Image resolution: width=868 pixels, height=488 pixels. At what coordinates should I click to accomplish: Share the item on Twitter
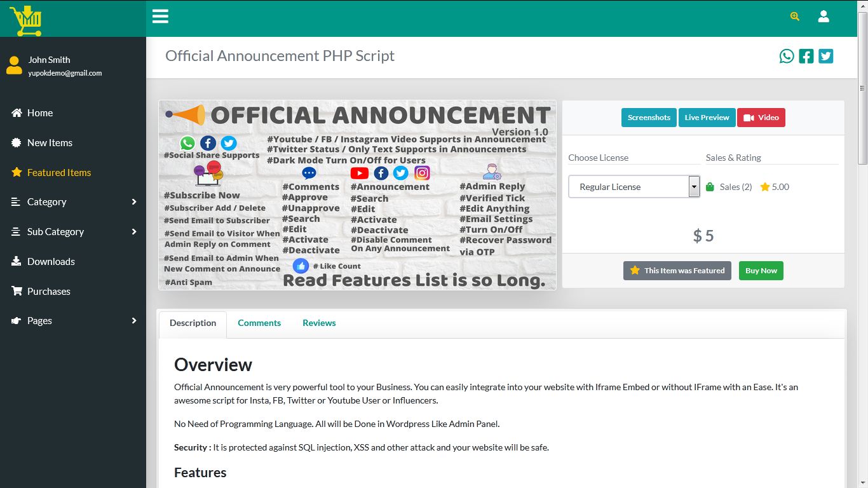coord(825,56)
